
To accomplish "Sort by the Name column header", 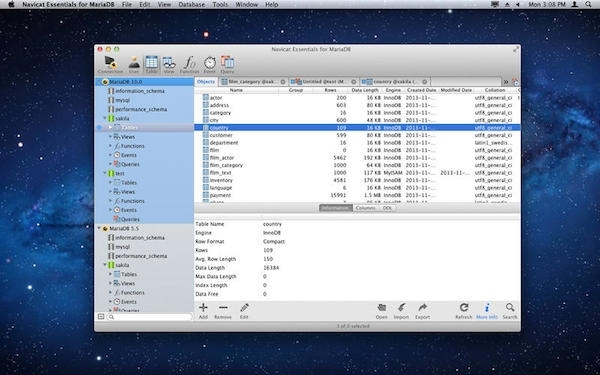I will pos(236,90).
